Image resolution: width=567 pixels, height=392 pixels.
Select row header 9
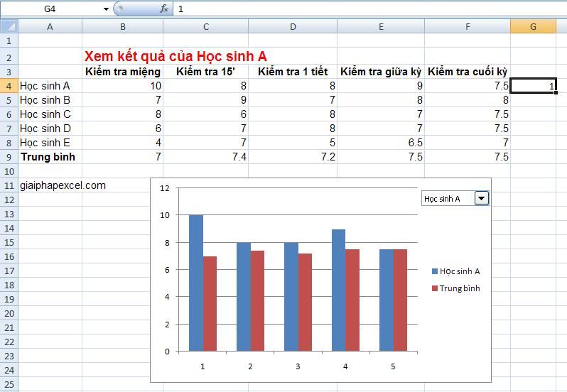pyautogui.click(x=9, y=157)
